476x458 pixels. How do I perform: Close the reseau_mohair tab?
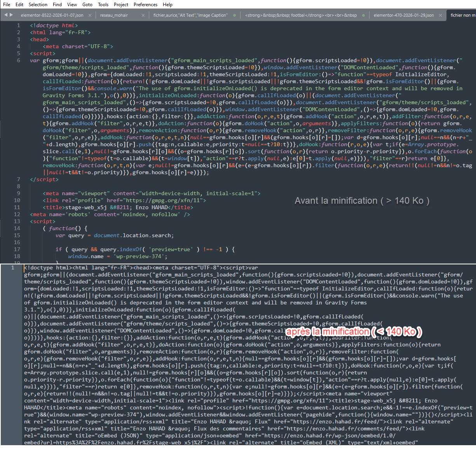pos(143,15)
